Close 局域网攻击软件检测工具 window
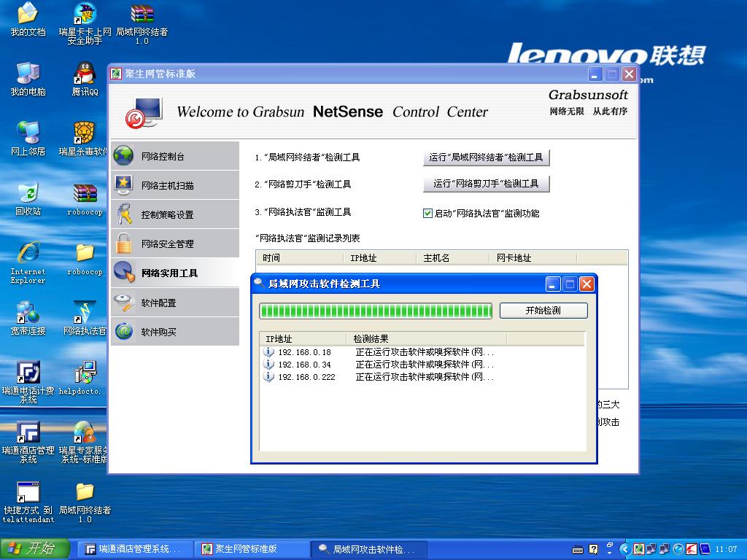Viewport: 747px width, 560px height. pos(587,284)
